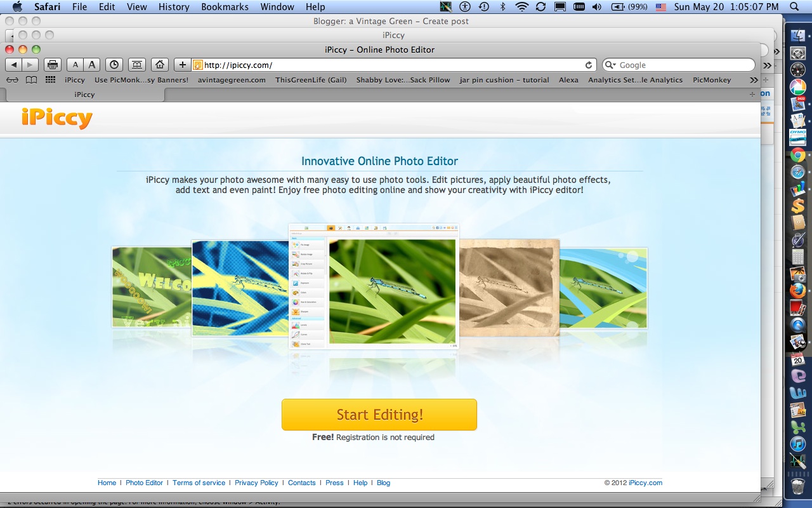Click the Home icon in Safari toolbar
The height and width of the screenshot is (508, 812).
[x=158, y=64]
